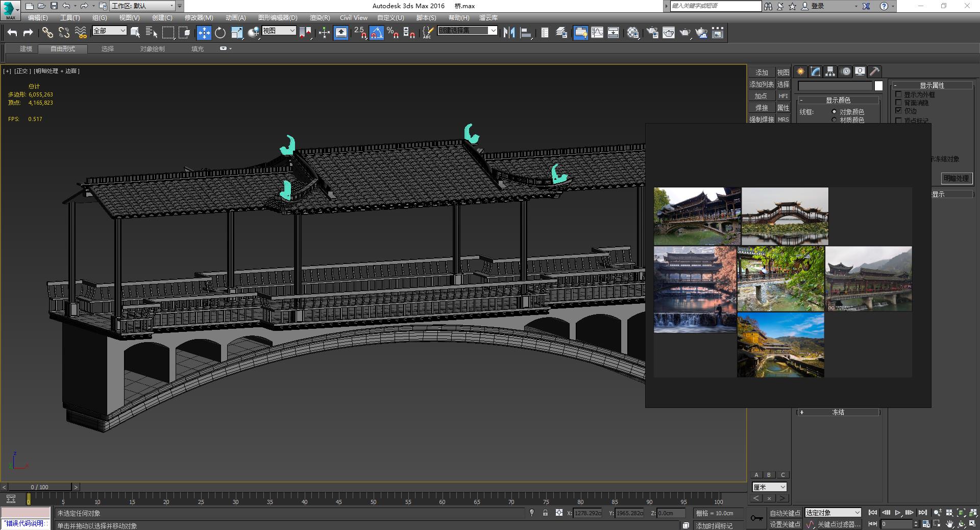Click the white object color swatch

click(878, 86)
